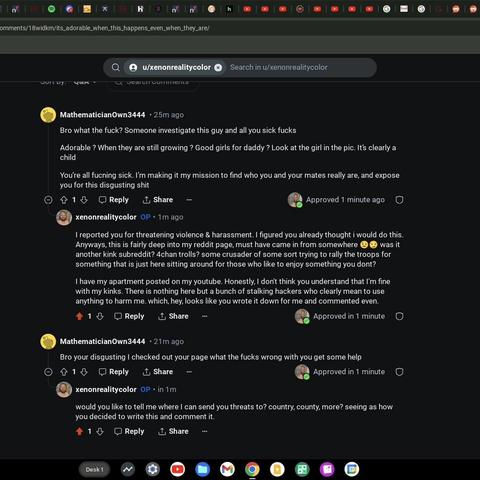Open xenonrealitycolor profile from first reply
Screen dimensions: 480x480
106,217
